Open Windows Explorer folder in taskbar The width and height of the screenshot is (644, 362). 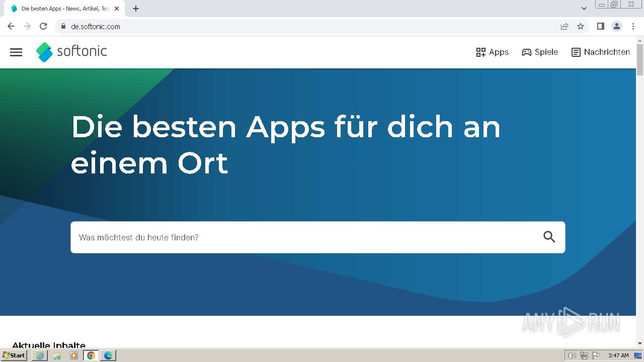pos(57,355)
